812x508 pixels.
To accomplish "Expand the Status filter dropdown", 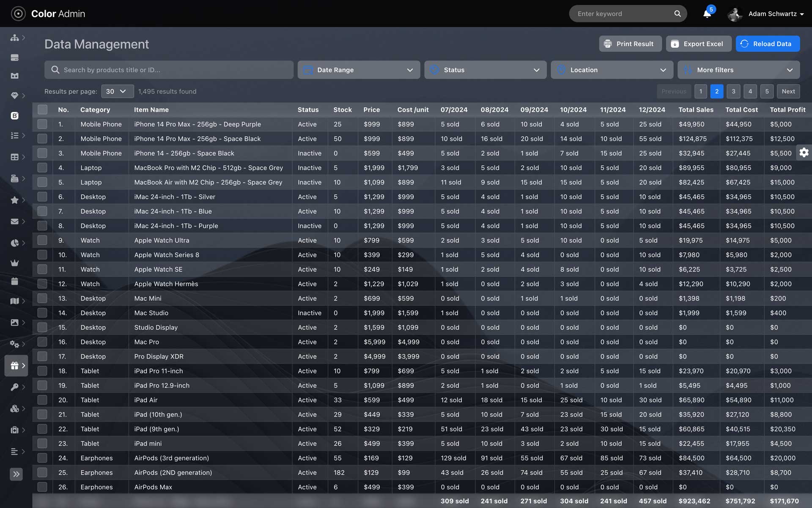I will click(x=485, y=70).
